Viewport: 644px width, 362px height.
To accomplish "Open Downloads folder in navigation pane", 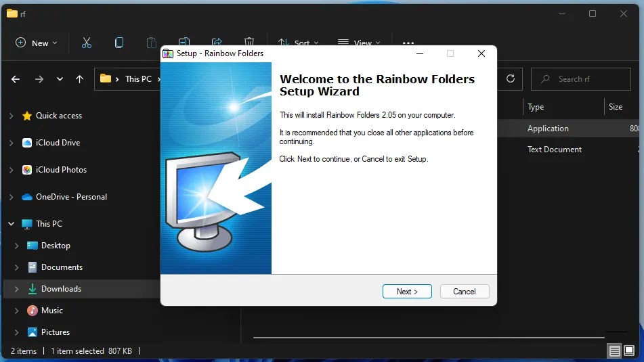I will coord(61,289).
